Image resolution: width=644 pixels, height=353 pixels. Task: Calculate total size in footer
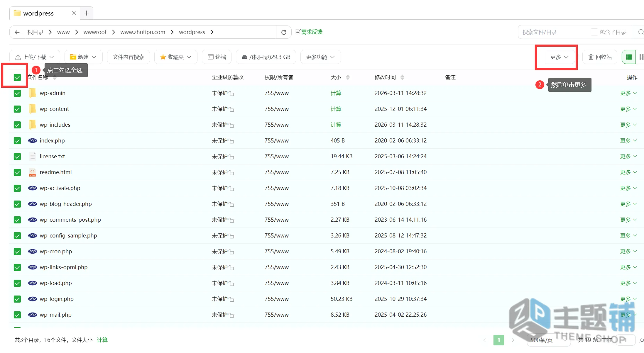point(102,340)
